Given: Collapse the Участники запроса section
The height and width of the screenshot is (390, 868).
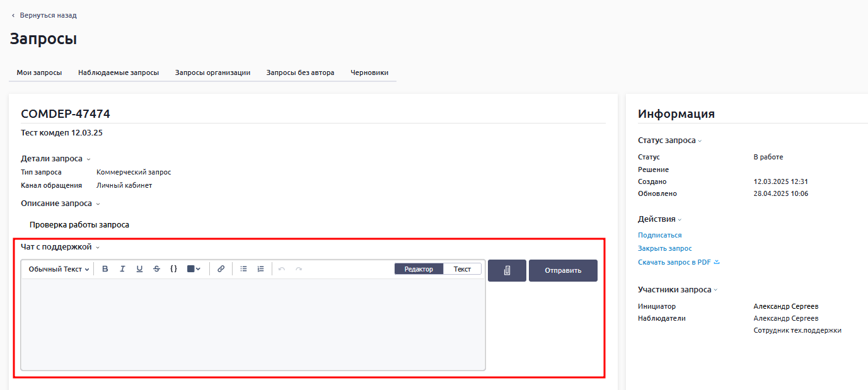Looking at the screenshot, I should pos(715,290).
